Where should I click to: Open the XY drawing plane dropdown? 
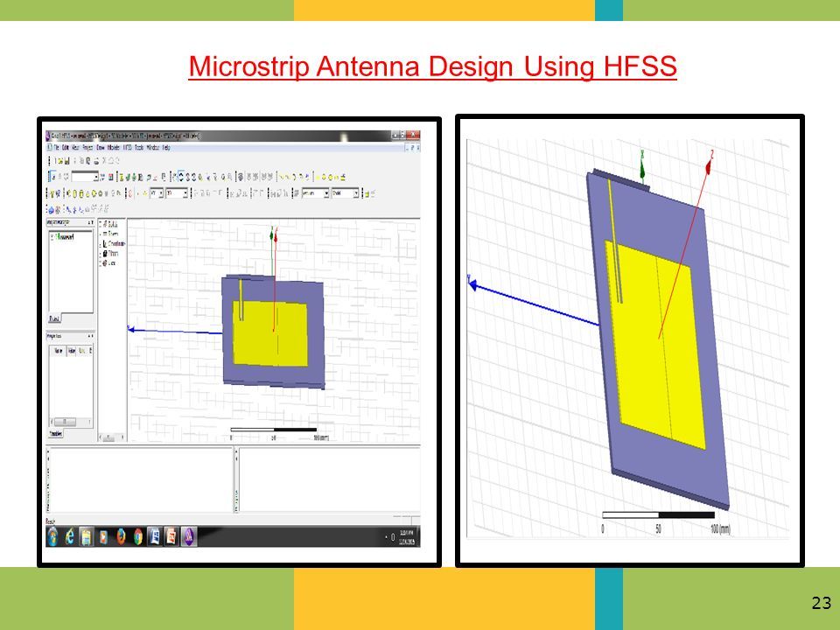coord(157,192)
